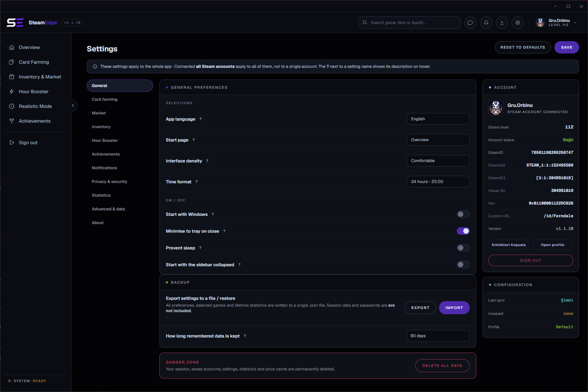Image resolution: width=588 pixels, height=392 pixels.
Task: Click the red Sign Out account button
Action: (530, 260)
